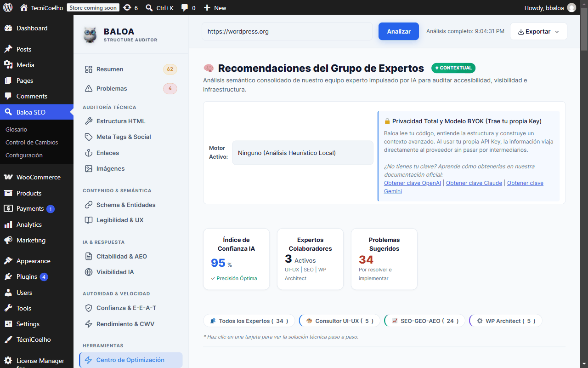Click the comments bubble icon in admin bar

click(185, 7)
